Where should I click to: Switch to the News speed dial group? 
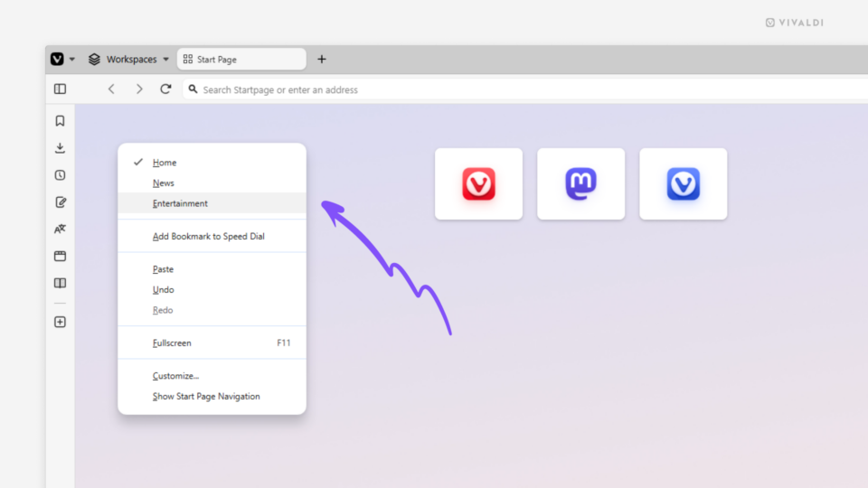tap(212, 183)
